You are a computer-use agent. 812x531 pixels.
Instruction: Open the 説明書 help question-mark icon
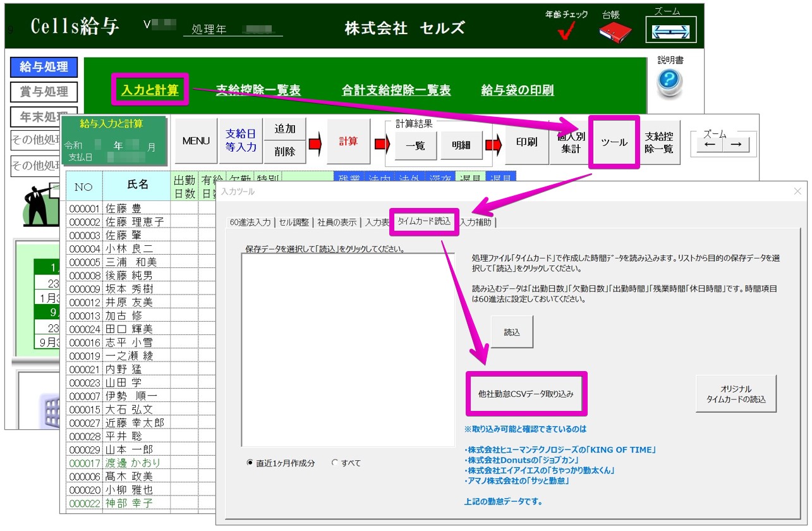point(670,81)
